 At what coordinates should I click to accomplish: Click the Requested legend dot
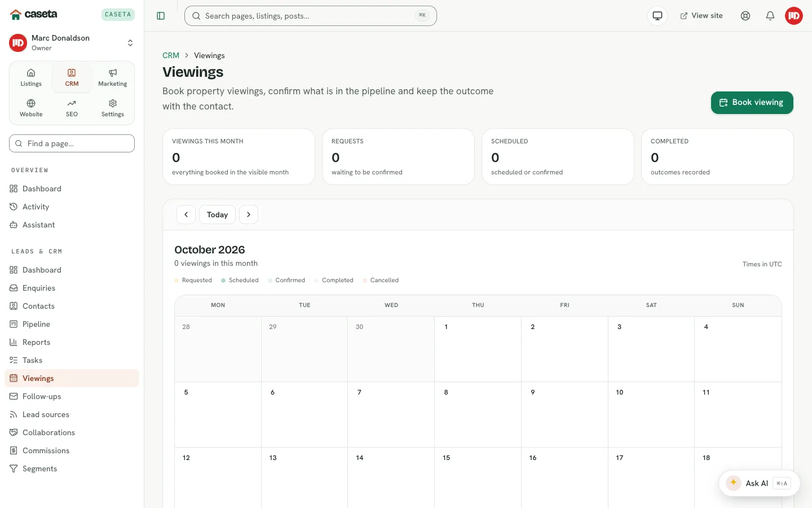[176, 281]
